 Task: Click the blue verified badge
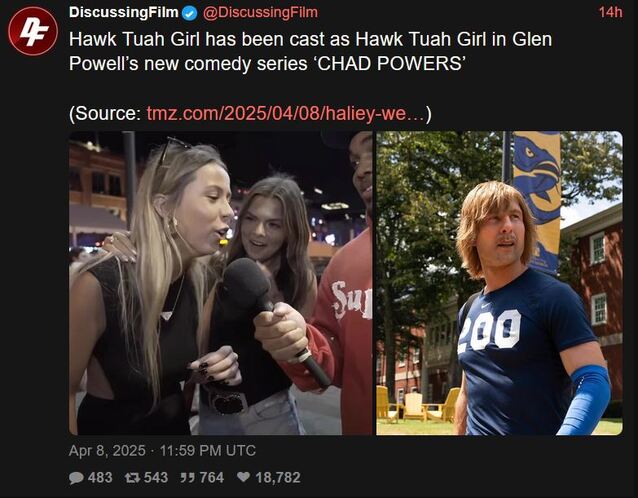[x=189, y=13]
